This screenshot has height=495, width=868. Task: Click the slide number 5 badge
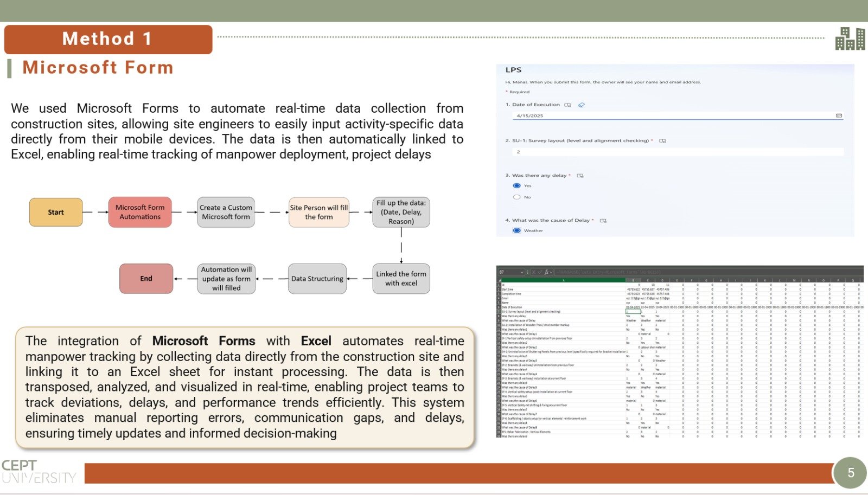[850, 473]
